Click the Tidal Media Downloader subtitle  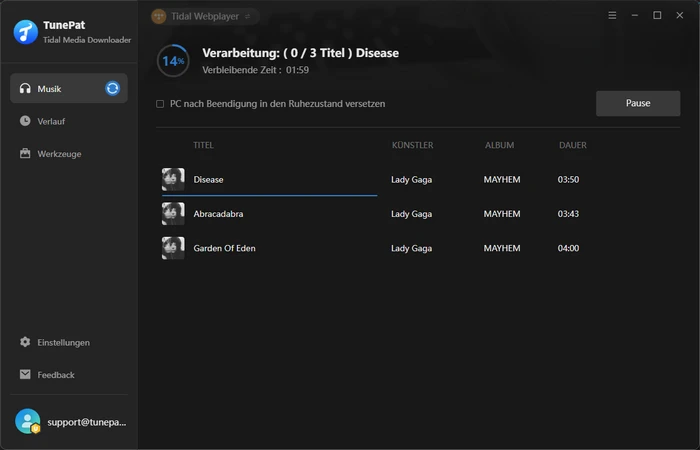point(87,40)
